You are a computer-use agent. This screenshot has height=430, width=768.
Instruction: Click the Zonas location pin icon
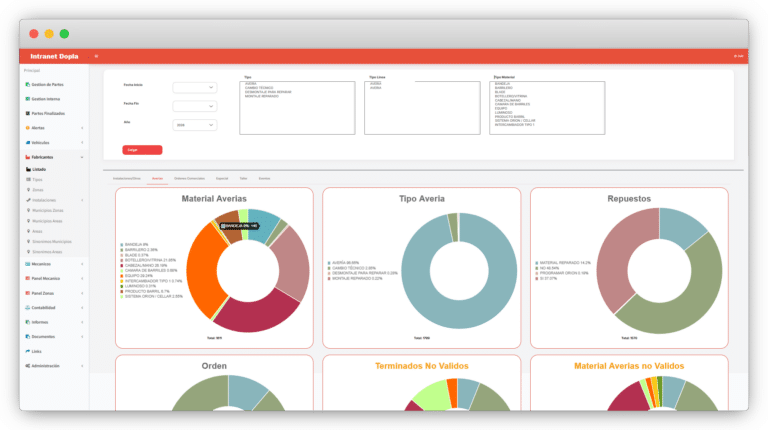pos(28,190)
